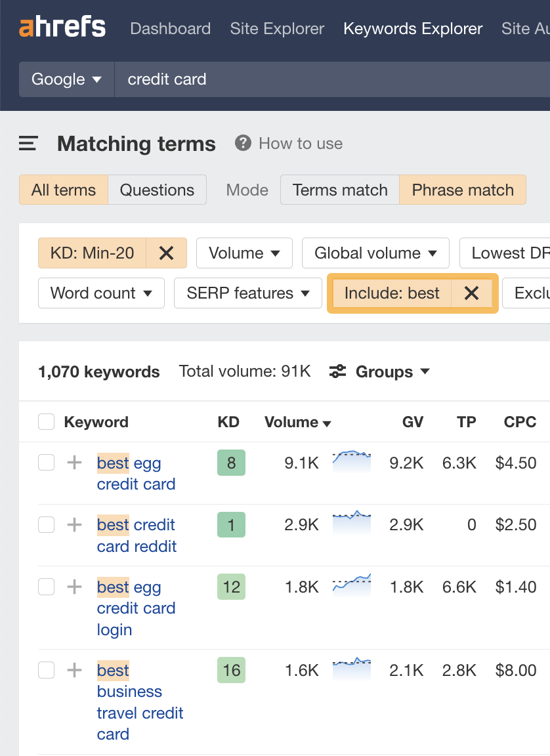Click the How to use help icon

(242, 143)
